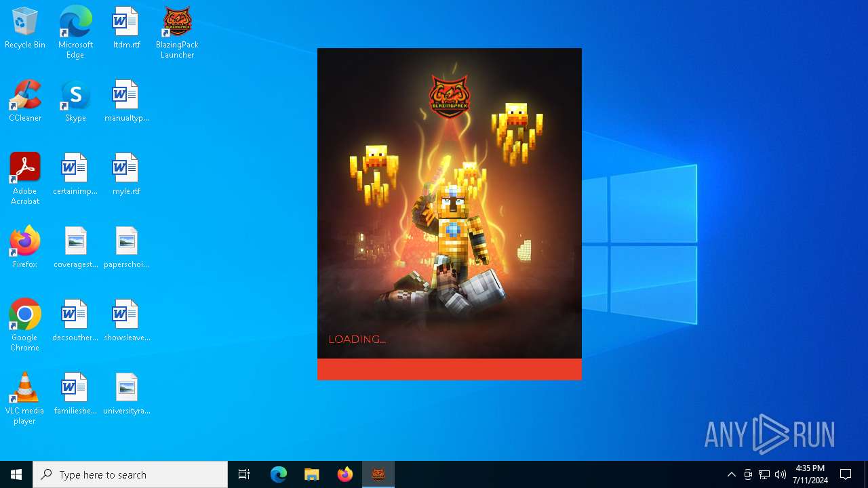868x488 pixels.
Task: Click the BlazingPack taskbar button
Action: click(378, 474)
